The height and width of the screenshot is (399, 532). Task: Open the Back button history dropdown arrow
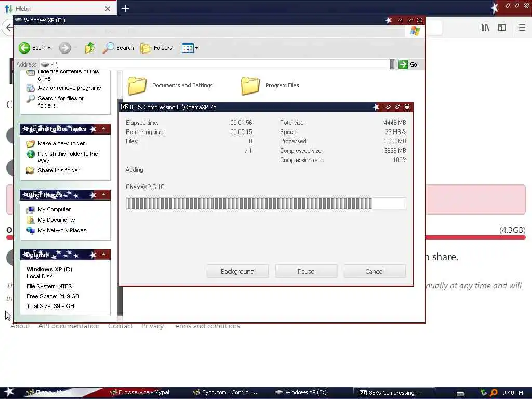point(49,48)
